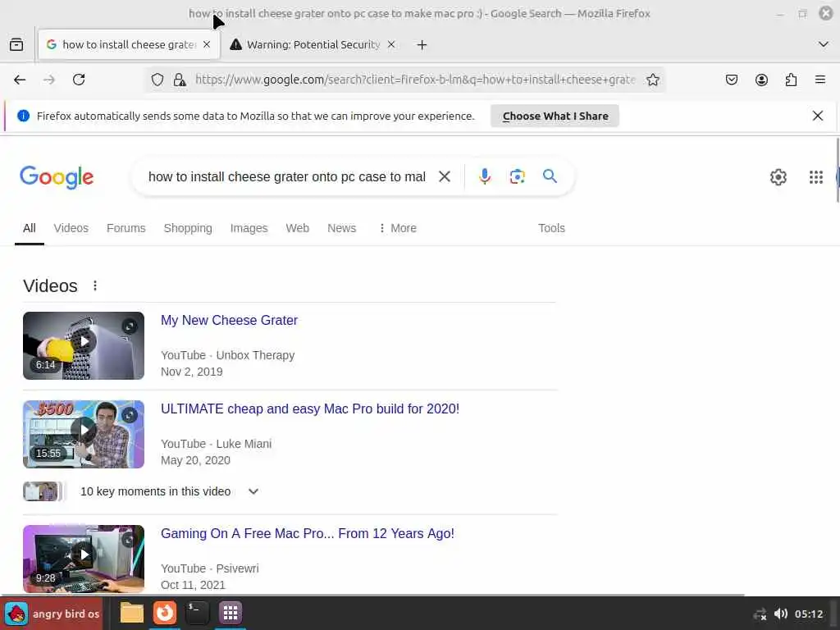Image resolution: width=840 pixels, height=630 pixels.
Task: Switch to News results tab
Action: point(341,228)
